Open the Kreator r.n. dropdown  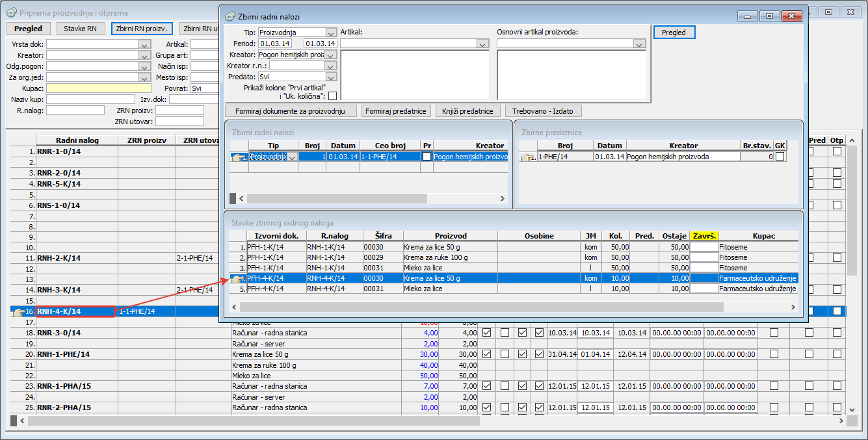coord(331,66)
